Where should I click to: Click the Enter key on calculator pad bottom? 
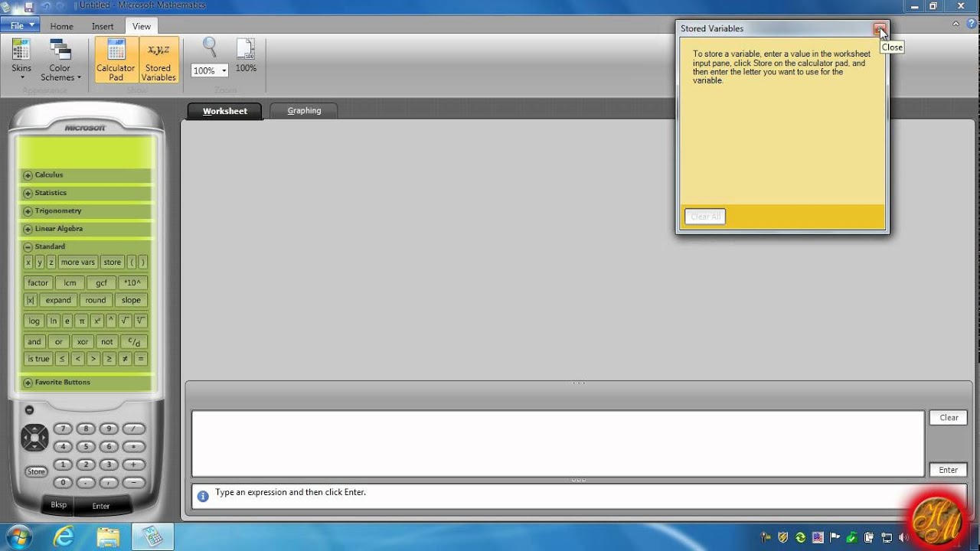pos(101,506)
